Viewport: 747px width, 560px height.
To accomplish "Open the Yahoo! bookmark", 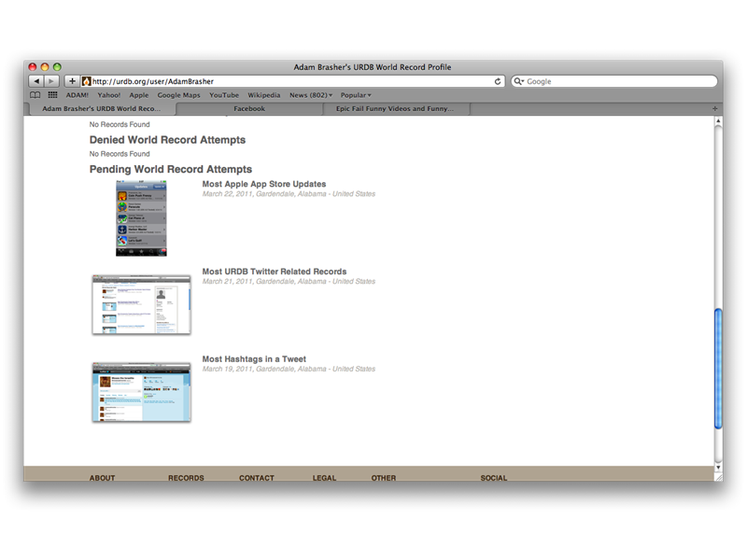I will click(109, 95).
